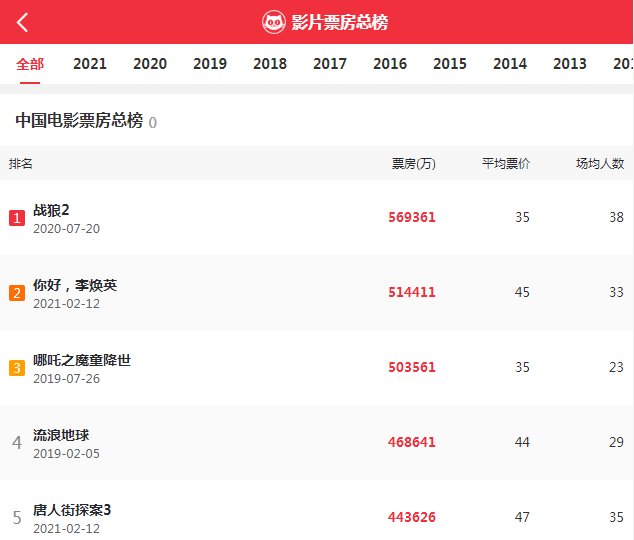Click rank number 5
634x540 pixels.
(17, 518)
